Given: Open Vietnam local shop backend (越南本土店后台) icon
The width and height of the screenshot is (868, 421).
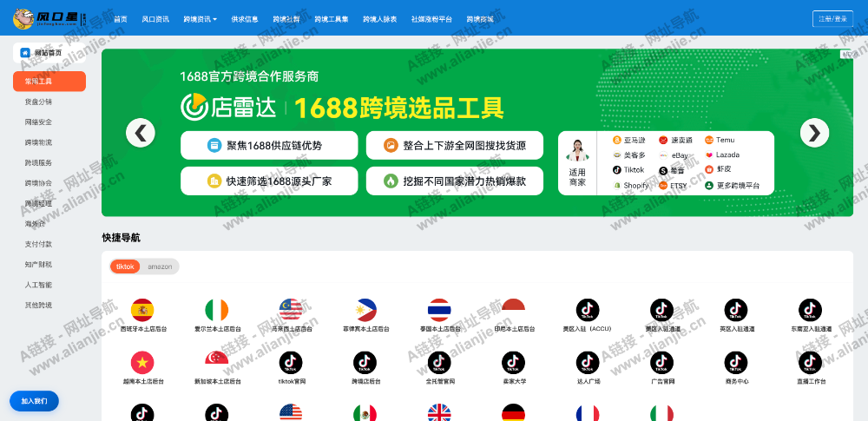Looking at the screenshot, I should (x=142, y=362).
